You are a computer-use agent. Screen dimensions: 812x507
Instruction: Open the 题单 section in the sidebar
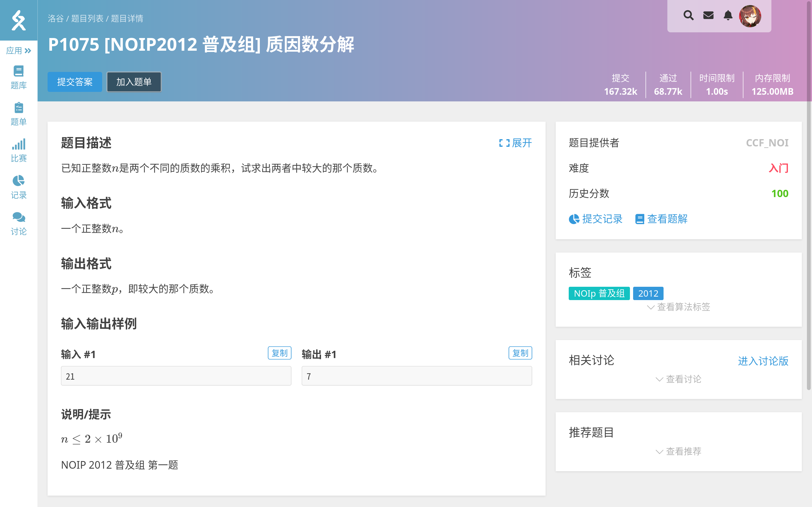coord(18,113)
